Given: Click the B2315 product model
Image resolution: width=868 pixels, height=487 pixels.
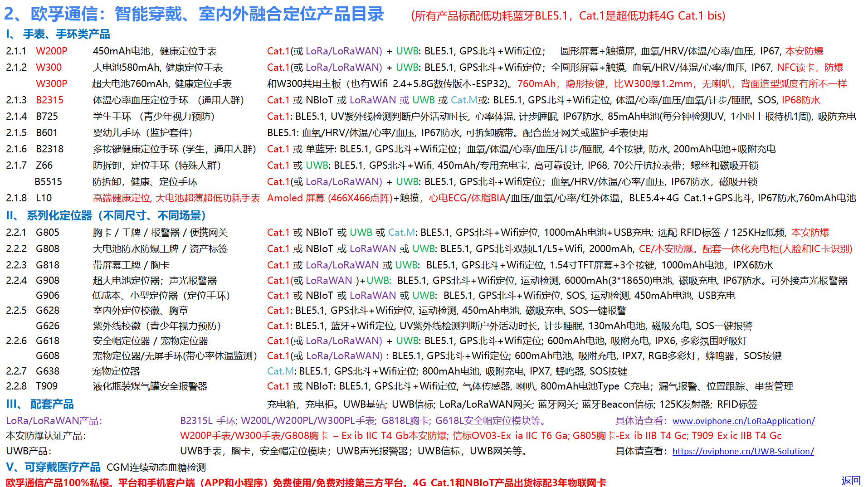Looking at the screenshot, I should click(50, 100).
